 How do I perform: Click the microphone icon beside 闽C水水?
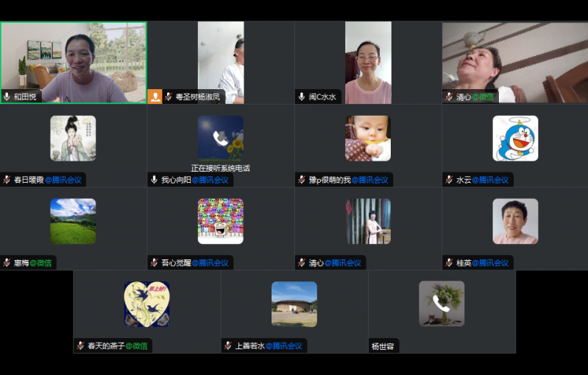coord(302,97)
